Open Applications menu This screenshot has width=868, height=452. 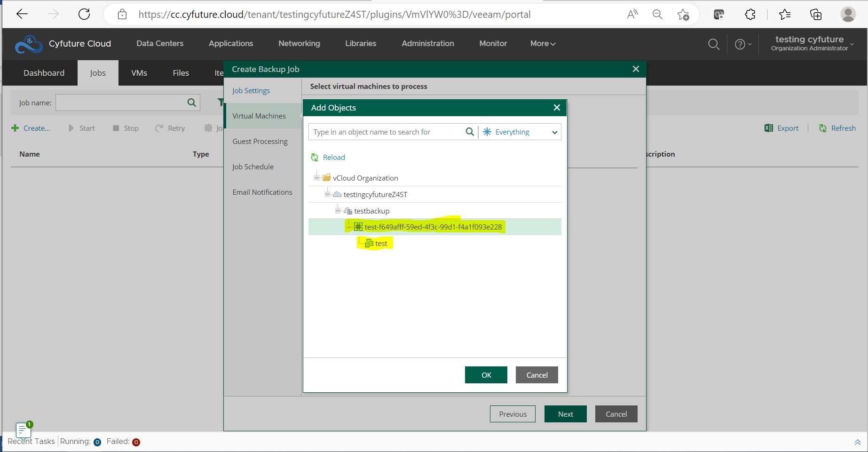click(x=231, y=43)
